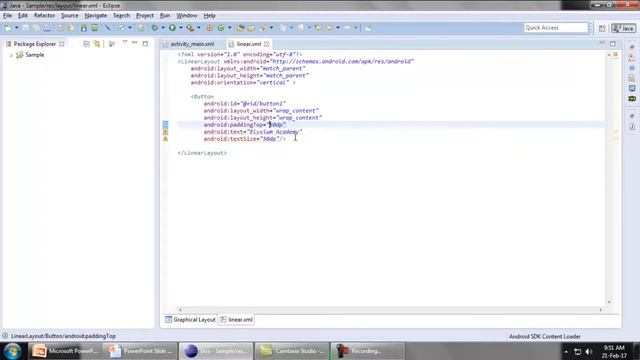The width and height of the screenshot is (640, 360).
Task: Toggle Link with Editor in Package Explorer
Action: [97, 44]
